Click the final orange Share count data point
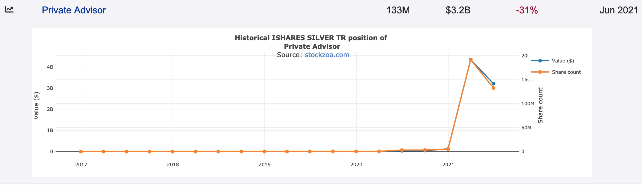 point(493,88)
